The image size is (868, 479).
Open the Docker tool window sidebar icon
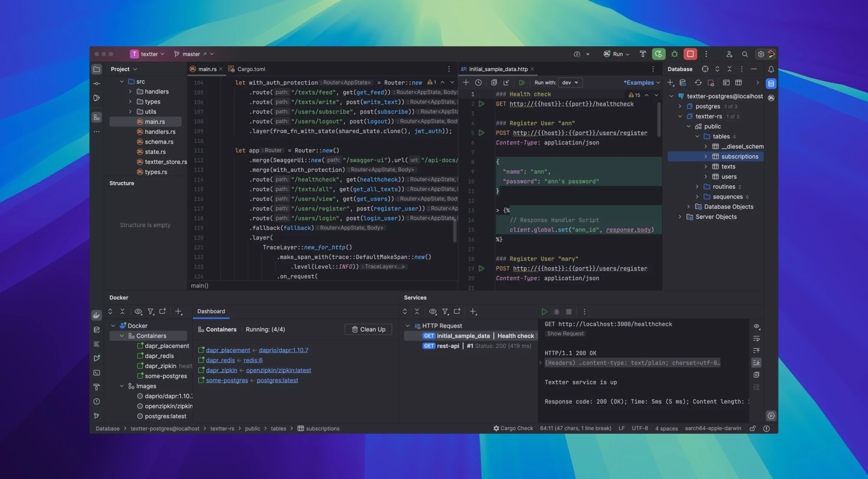point(97,315)
